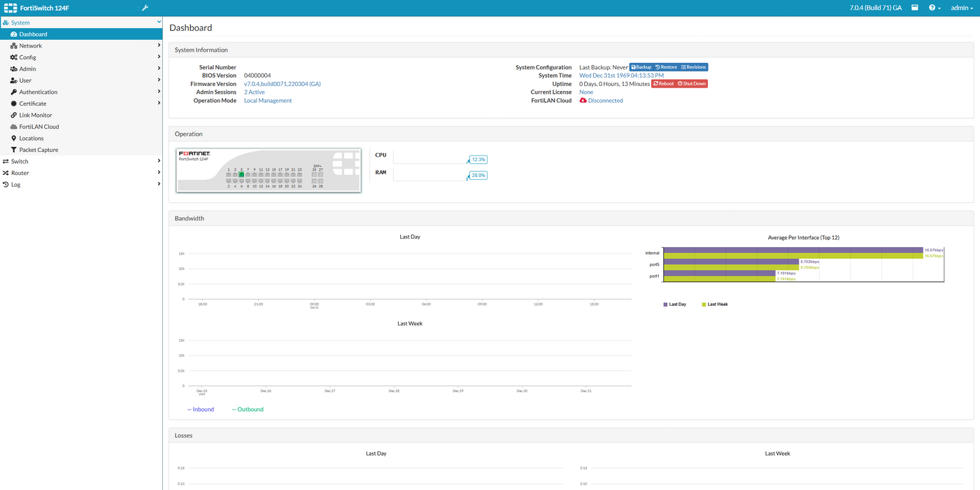Image resolution: width=980 pixels, height=490 pixels.
Task: Click the Link Monitor chain icon
Action: click(13, 115)
